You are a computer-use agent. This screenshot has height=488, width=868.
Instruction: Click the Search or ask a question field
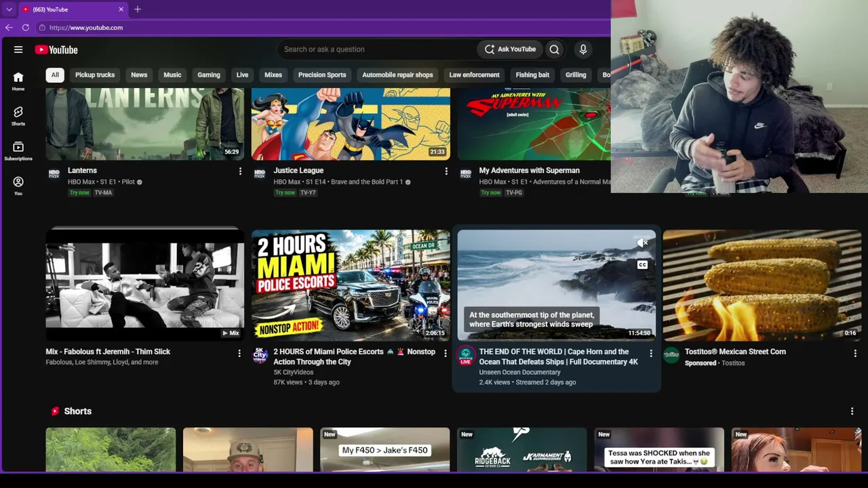(x=377, y=49)
